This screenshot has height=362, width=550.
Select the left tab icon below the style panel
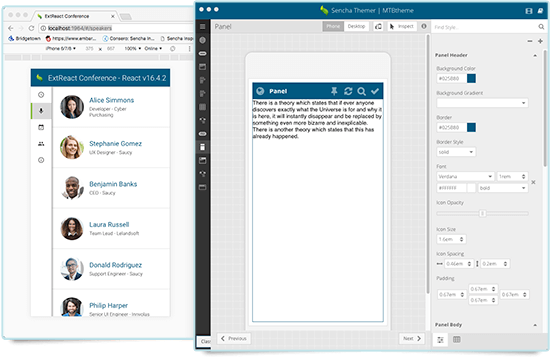coord(440,340)
